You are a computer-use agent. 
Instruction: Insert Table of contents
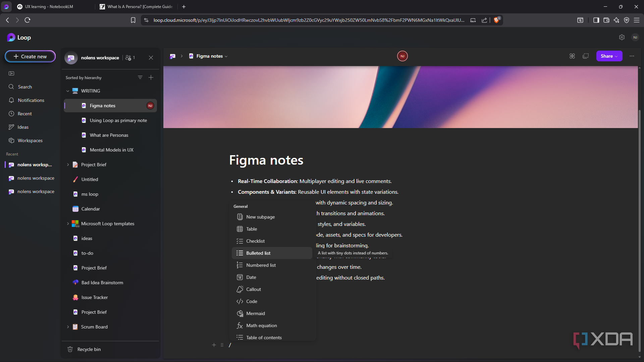272,337
